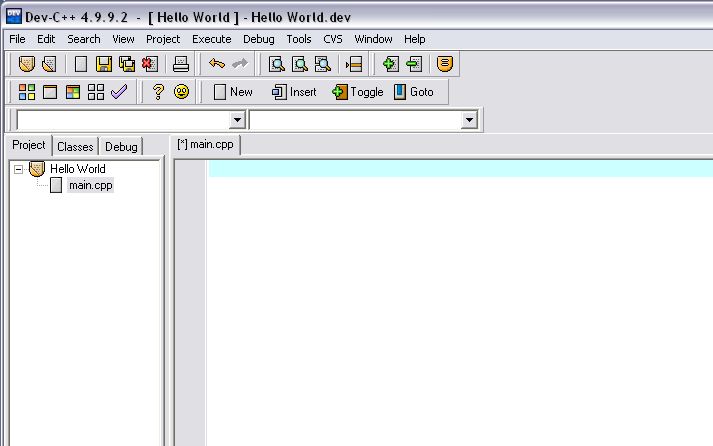Click the Print icon in toolbar
713x446 pixels.
(x=181, y=64)
